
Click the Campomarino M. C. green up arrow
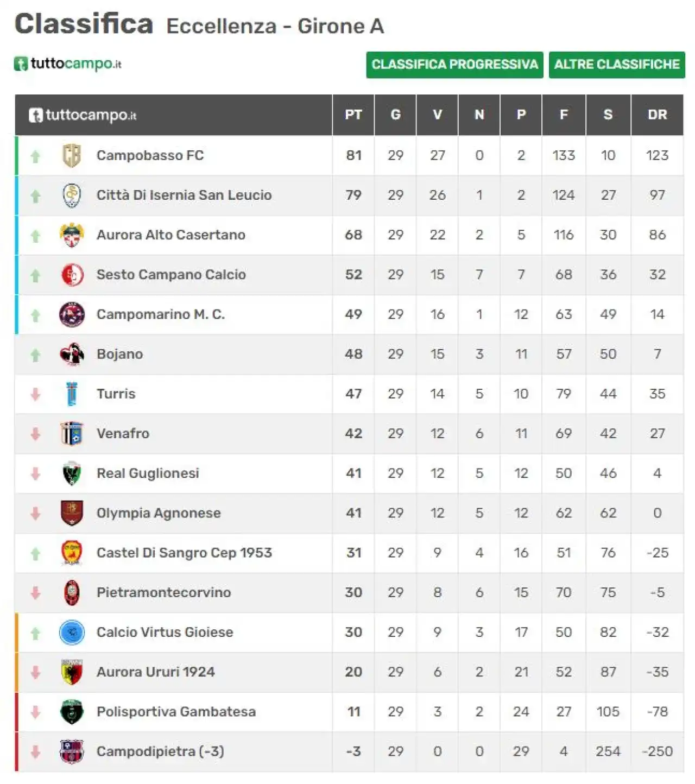pyautogui.click(x=36, y=315)
